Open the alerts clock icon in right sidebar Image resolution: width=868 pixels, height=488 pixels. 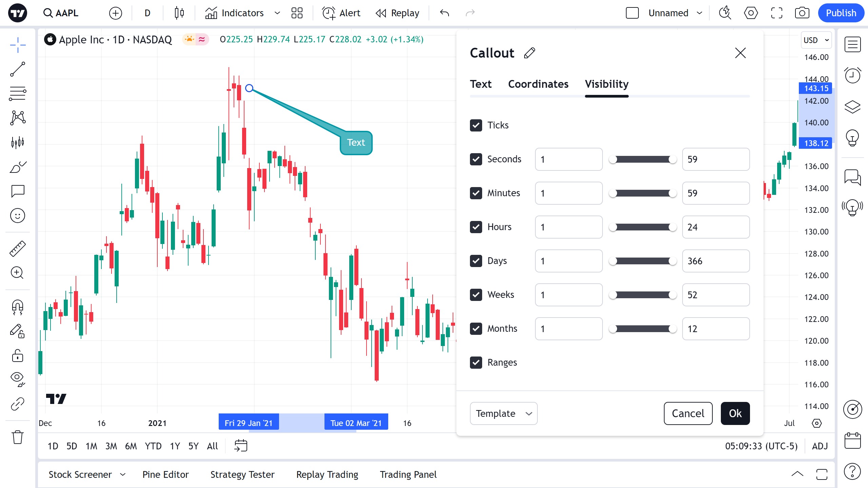(852, 75)
